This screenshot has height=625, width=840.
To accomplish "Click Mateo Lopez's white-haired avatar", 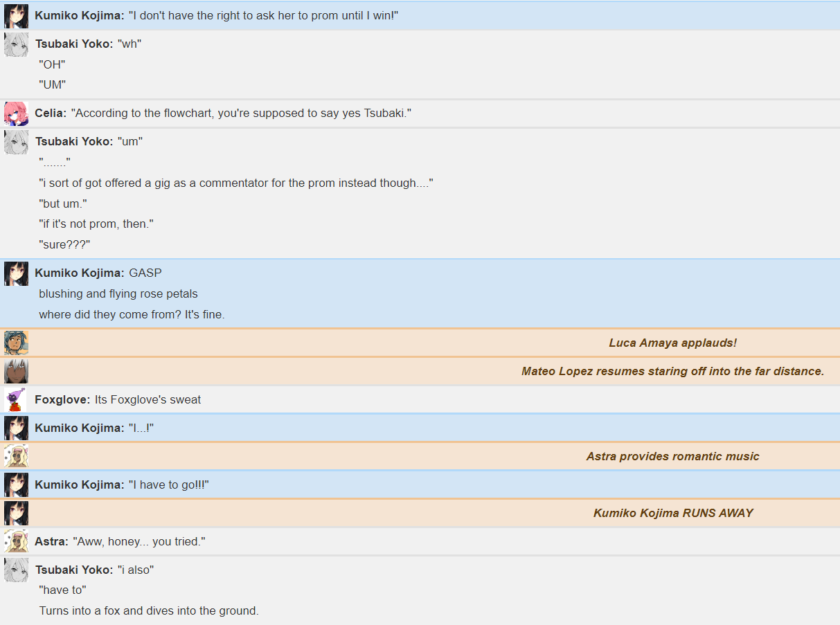I will (16, 371).
